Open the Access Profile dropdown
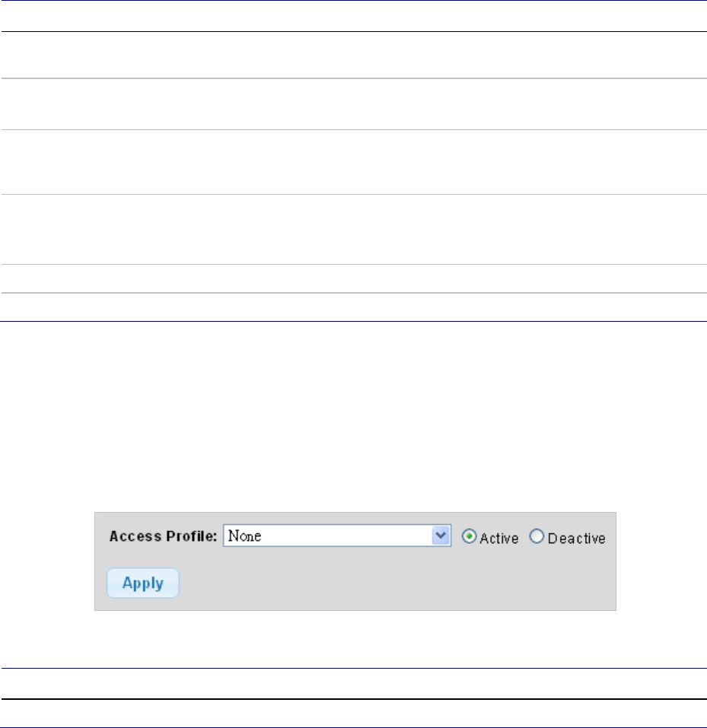This screenshot has height=728, width=707. coord(337,536)
